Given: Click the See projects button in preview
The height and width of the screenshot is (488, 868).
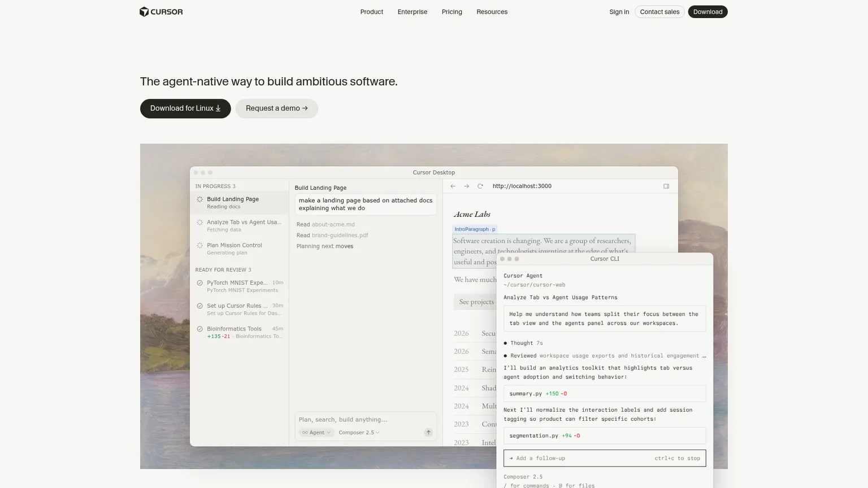Looking at the screenshot, I should click(476, 302).
